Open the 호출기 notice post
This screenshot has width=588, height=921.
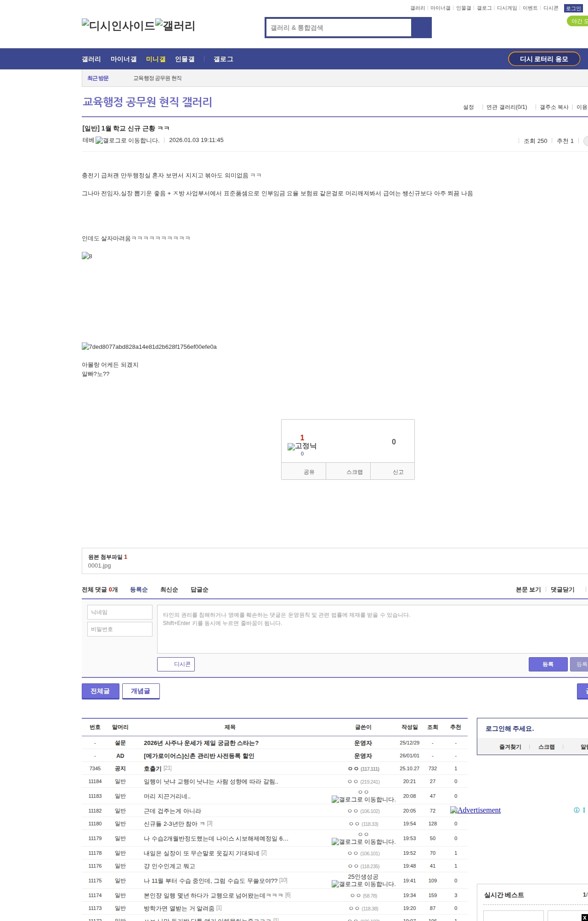[x=153, y=768]
